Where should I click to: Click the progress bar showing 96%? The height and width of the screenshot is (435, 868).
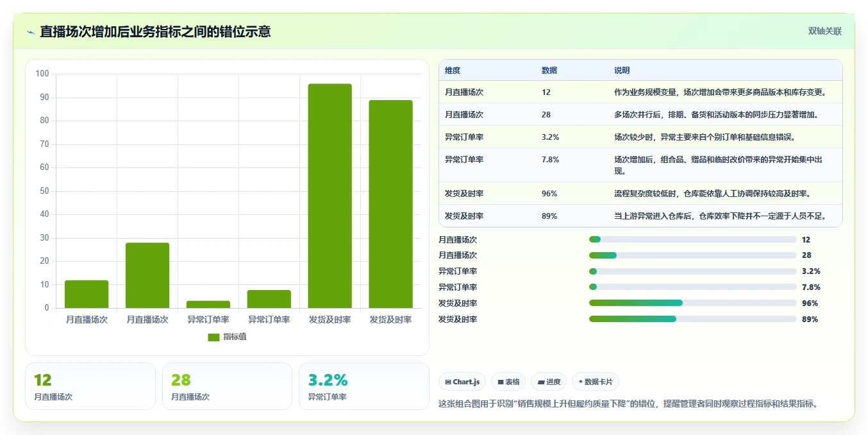point(693,303)
